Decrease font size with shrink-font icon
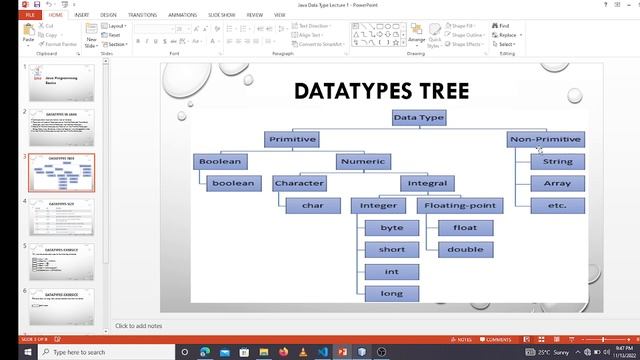This screenshot has width=640, height=360. pyautogui.click(x=205, y=29)
